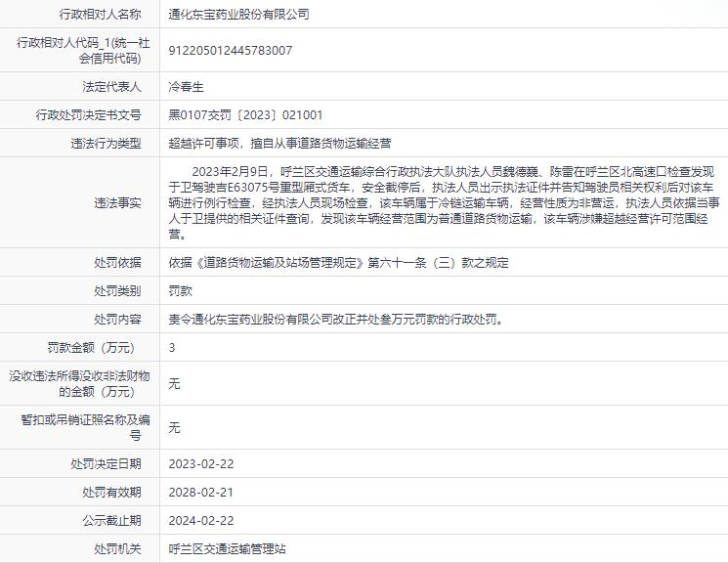Click the 行政处罚决定书文号 label
The image size is (728, 563).
(x=88, y=115)
